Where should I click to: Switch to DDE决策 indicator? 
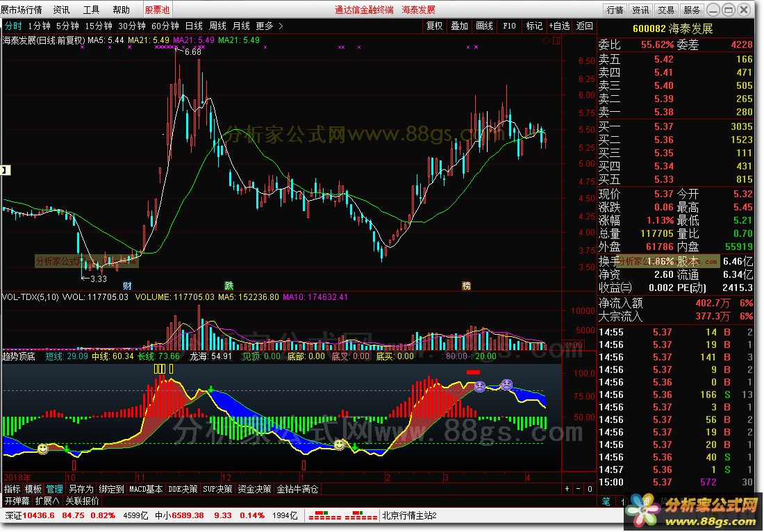pos(183,489)
